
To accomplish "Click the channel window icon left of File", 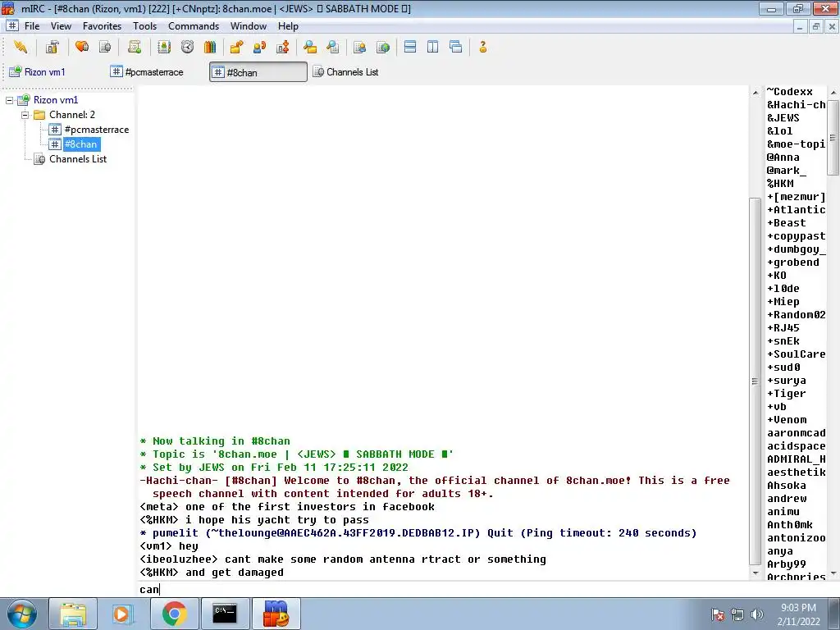I will click(x=12, y=25).
